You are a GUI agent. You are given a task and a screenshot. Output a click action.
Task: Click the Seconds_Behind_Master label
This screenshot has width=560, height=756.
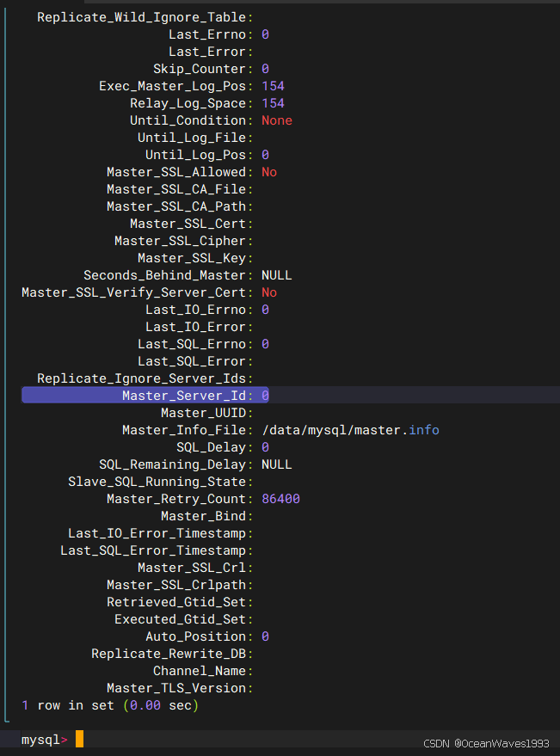tap(165, 275)
